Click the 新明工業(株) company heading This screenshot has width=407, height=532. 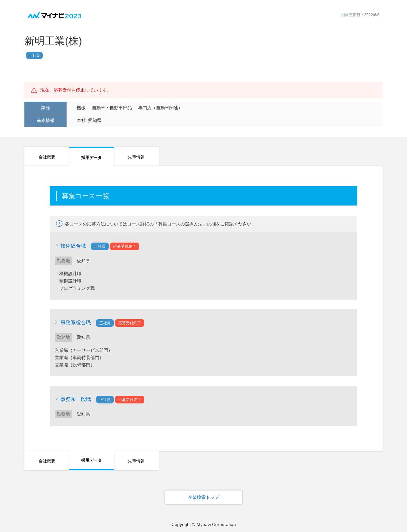click(53, 41)
